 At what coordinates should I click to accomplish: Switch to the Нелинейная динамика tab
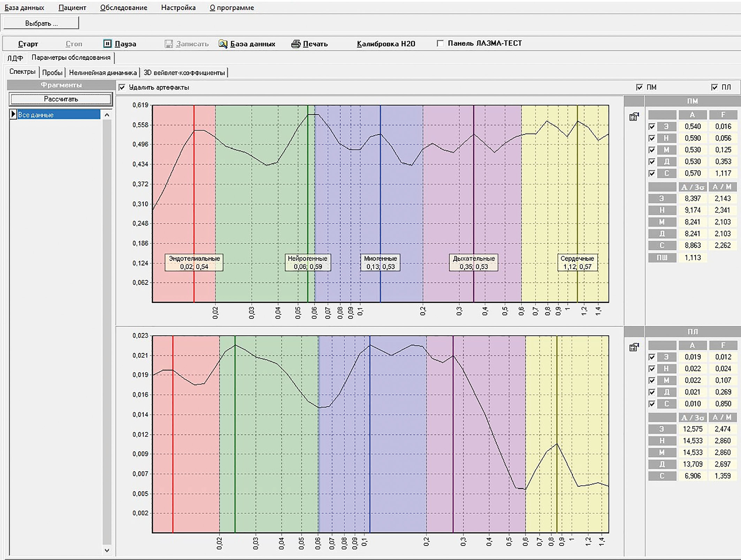point(102,72)
